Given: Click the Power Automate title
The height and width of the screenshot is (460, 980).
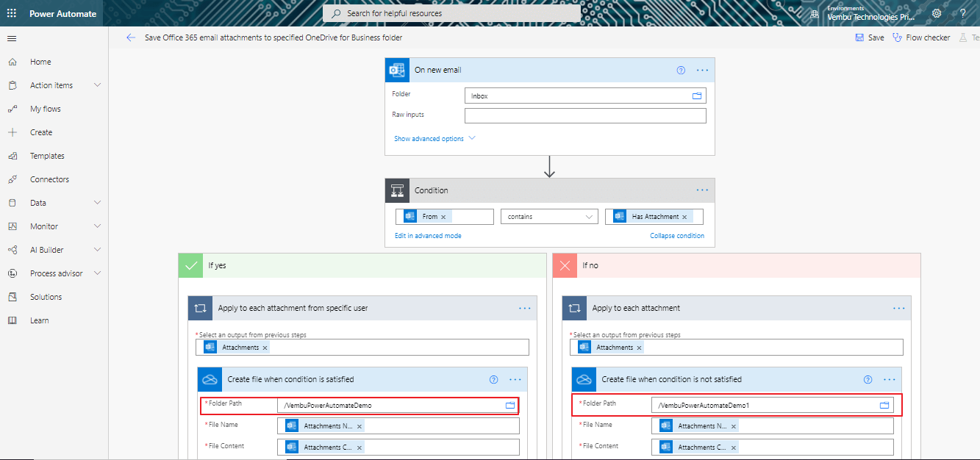Looking at the screenshot, I should pos(62,13).
